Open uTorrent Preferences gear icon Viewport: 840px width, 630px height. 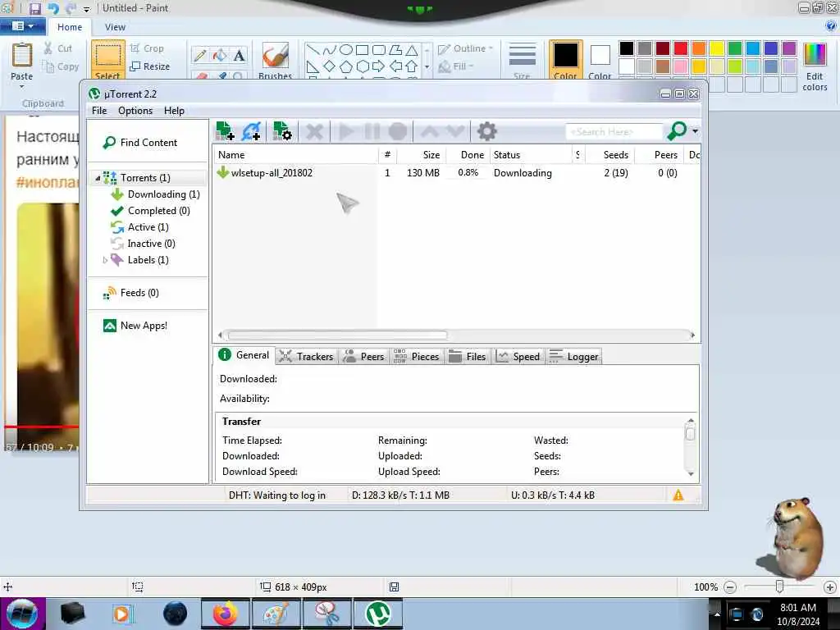point(486,131)
